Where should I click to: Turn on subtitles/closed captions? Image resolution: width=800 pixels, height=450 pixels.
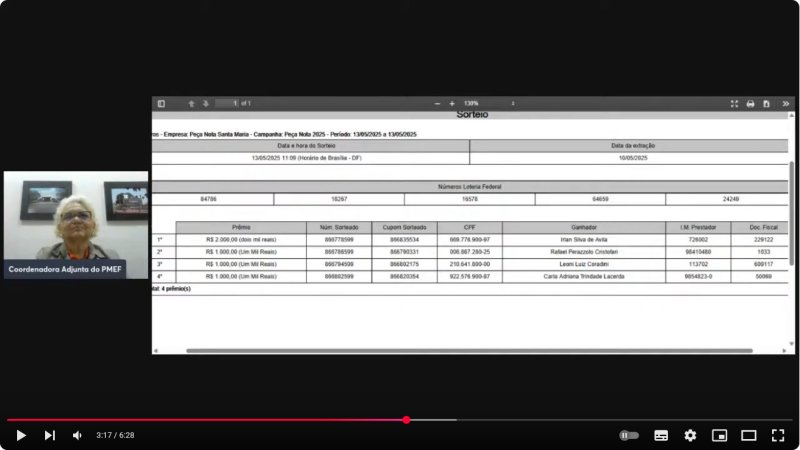(661, 435)
